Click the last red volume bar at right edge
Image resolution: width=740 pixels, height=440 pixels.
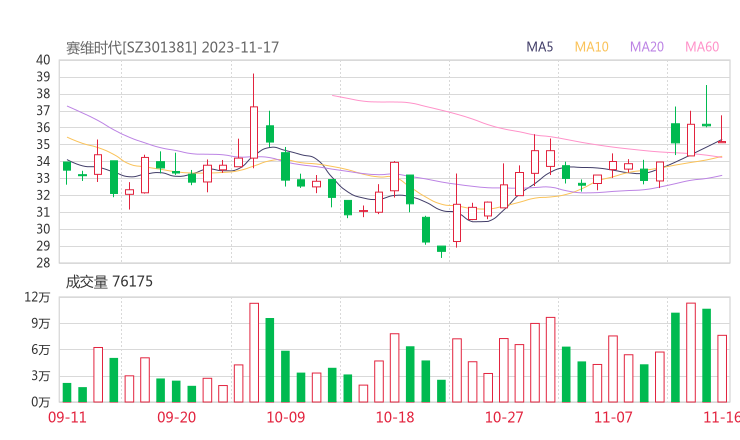(722, 369)
